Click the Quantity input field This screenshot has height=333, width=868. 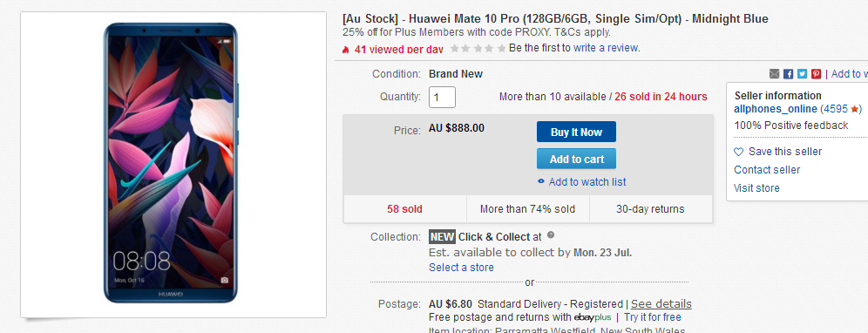pos(442,97)
